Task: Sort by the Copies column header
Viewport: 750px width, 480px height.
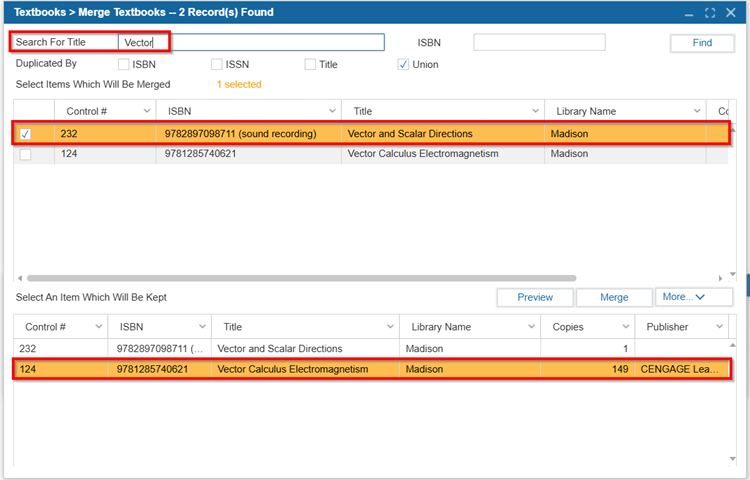Action: pos(568,327)
